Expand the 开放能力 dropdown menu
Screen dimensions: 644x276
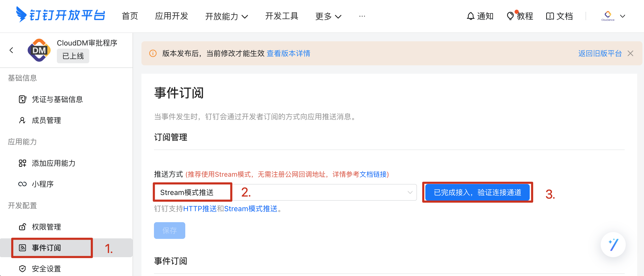coord(226,16)
